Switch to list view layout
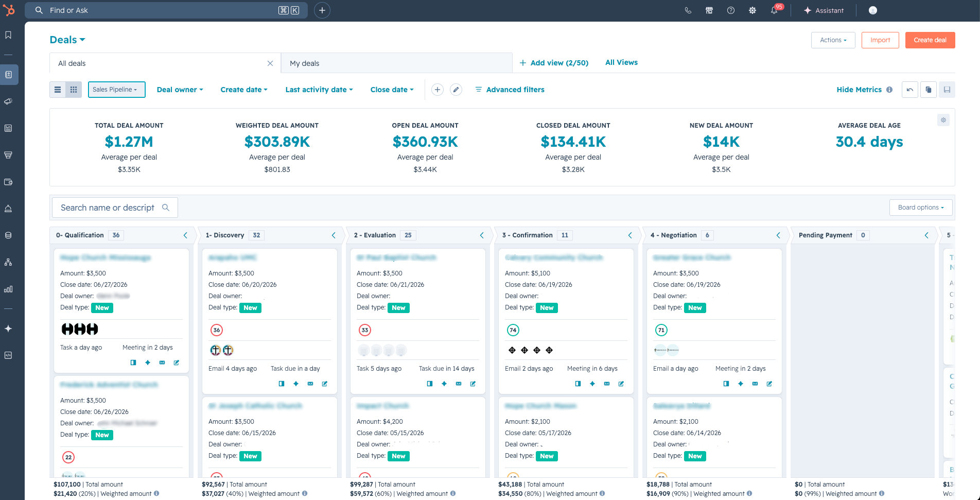The width and height of the screenshot is (980, 500). (58, 90)
